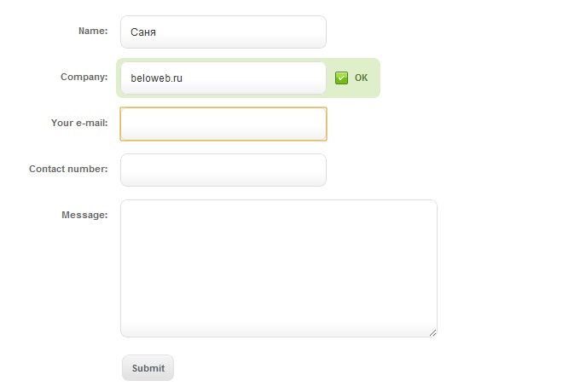The image size is (580, 392).
Task: Select the Contact number input field
Action: (223, 170)
